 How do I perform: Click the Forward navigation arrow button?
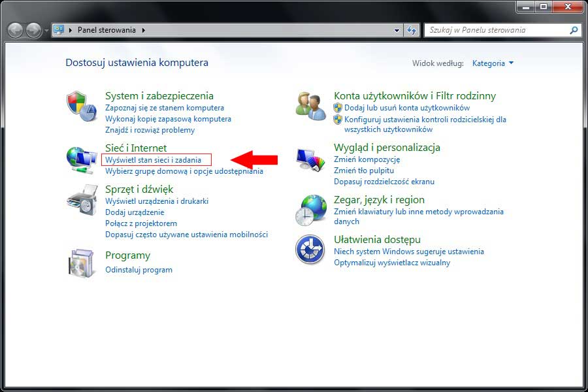click(33, 31)
